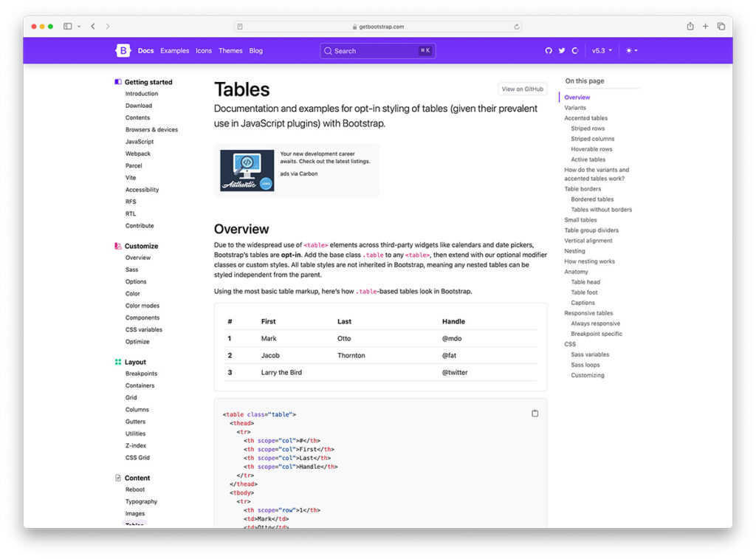The width and height of the screenshot is (756, 559).
Task: Open Typography under Content
Action: (141, 501)
